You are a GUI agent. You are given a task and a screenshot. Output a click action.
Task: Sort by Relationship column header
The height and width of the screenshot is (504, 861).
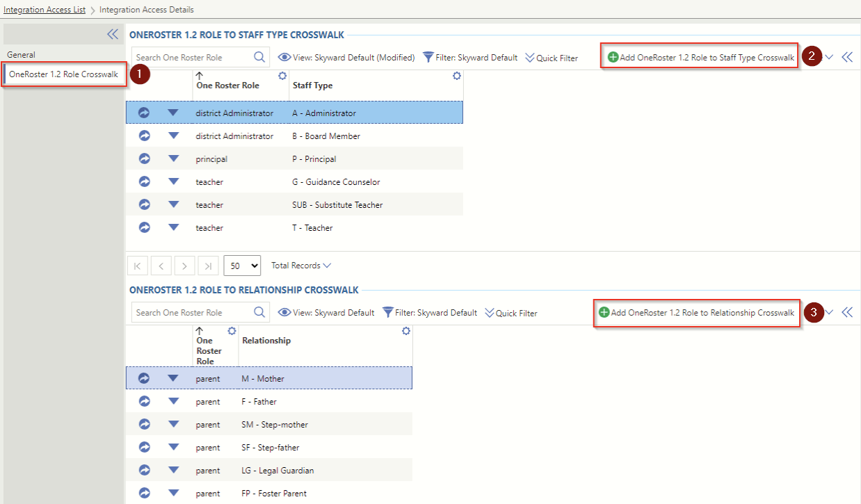(x=266, y=341)
